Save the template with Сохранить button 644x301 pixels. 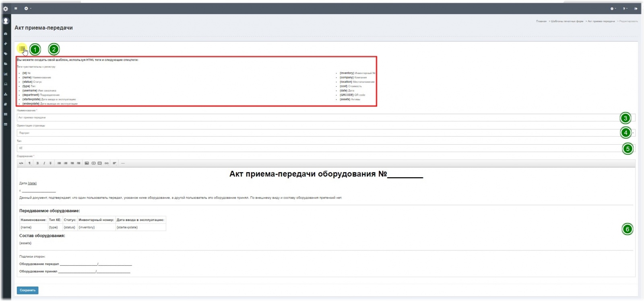click(28, 290)
